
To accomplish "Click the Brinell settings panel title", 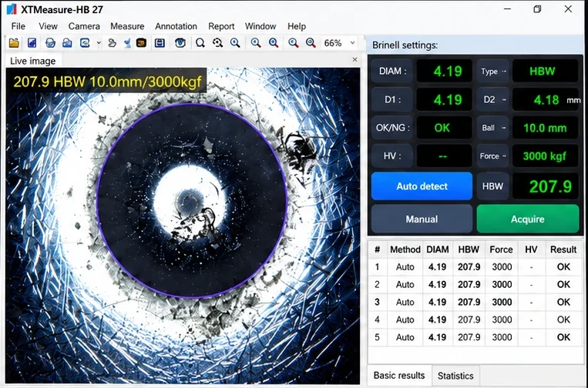I will pyautogui.click(x=405, y=45).
